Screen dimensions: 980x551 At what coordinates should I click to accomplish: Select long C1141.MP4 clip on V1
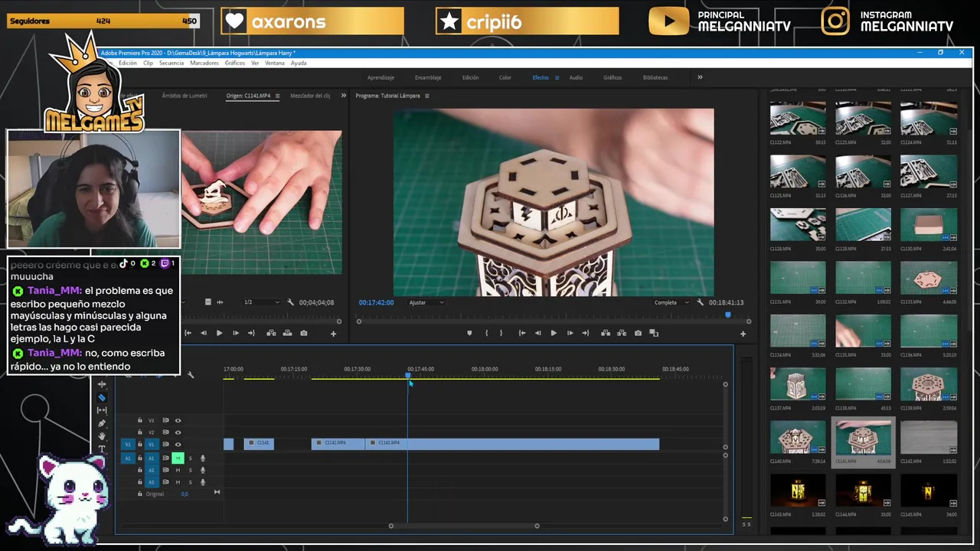pyautogui.click(x=512, y=444)
